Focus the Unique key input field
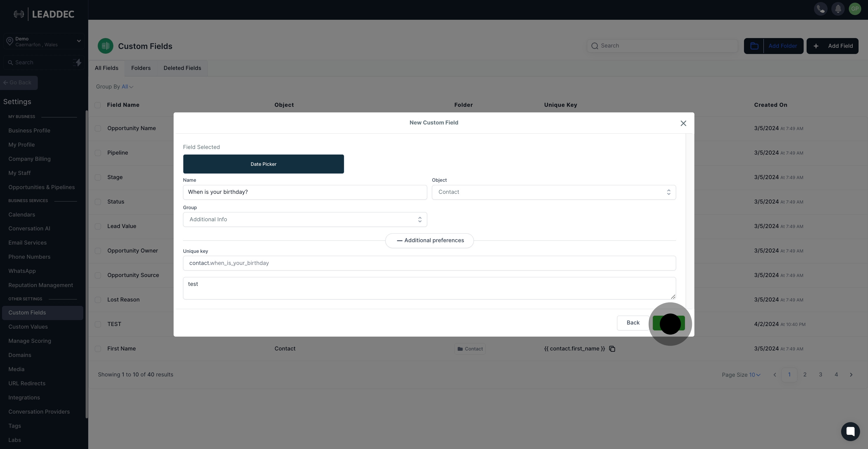 click(x=429, y=263)
